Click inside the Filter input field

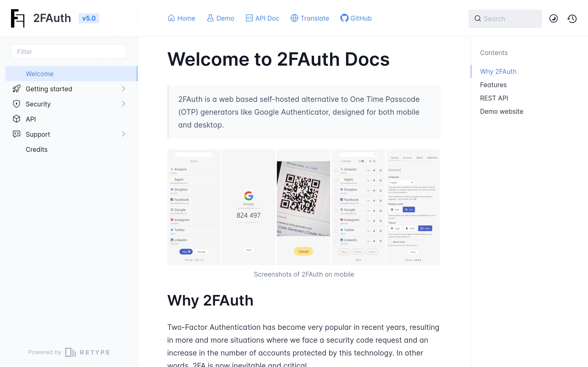pos(68,51)
